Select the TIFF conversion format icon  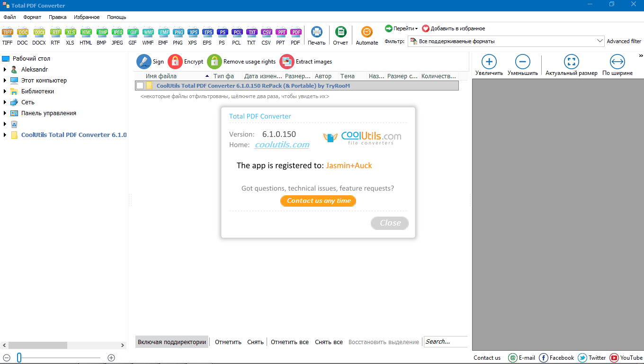click(8, 33)
